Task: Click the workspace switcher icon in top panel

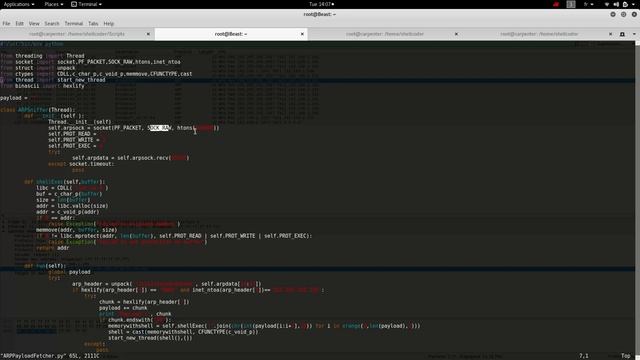Action: [x=571, y=4]
